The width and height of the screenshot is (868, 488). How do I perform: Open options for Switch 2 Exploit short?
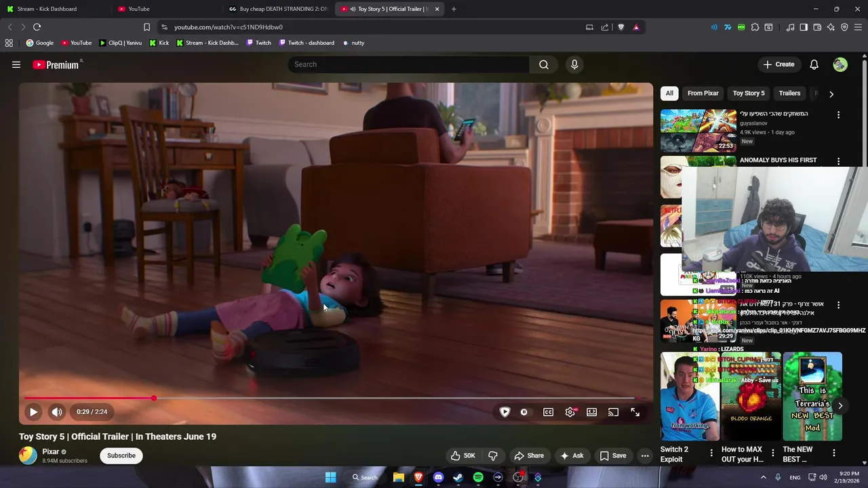711,453
